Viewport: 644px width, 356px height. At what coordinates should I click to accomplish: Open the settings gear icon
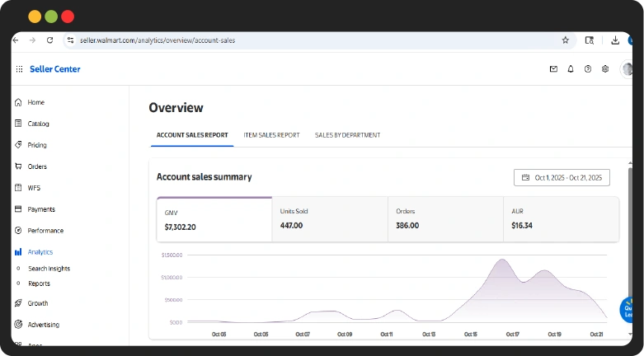[605, 69]
